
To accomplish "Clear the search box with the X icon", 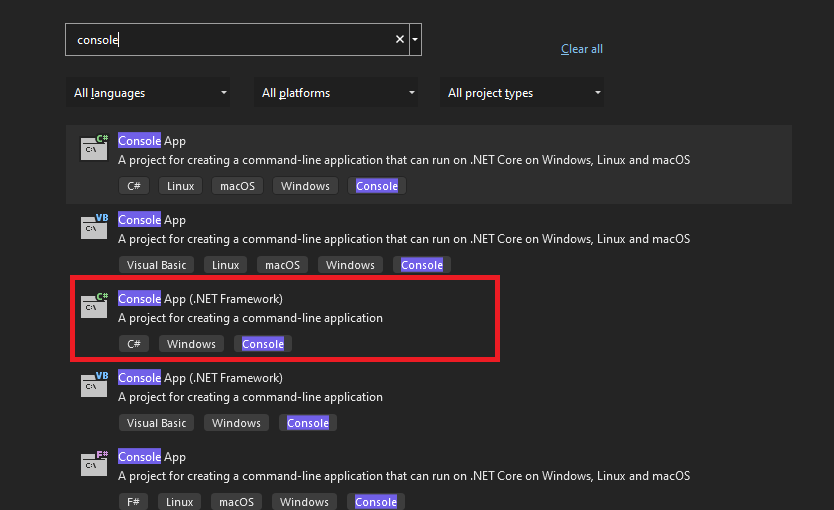I will tap(400, 39).
